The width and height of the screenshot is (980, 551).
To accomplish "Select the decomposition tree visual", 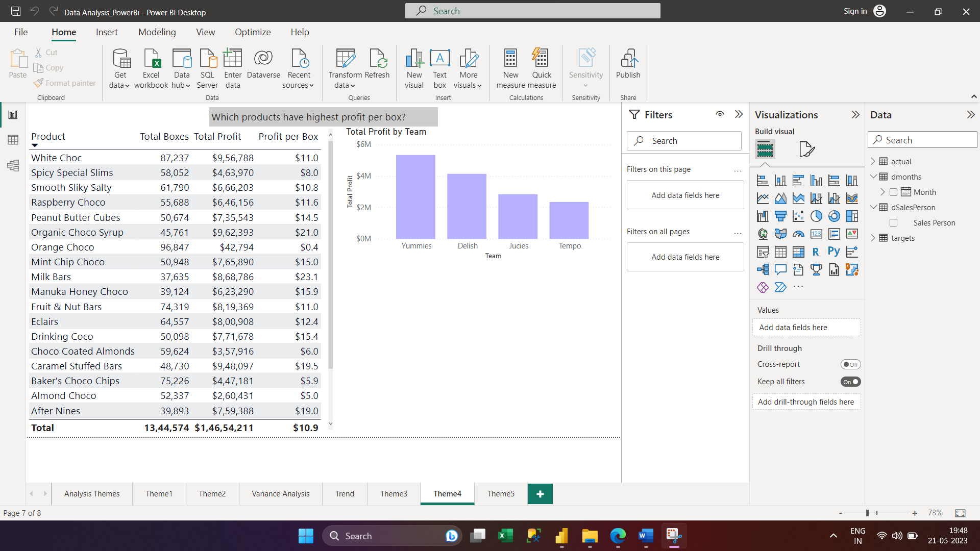I will 763,269.
